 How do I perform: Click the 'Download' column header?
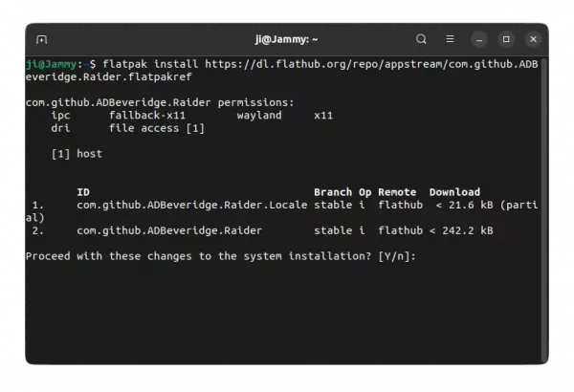[x=454, y=192]
